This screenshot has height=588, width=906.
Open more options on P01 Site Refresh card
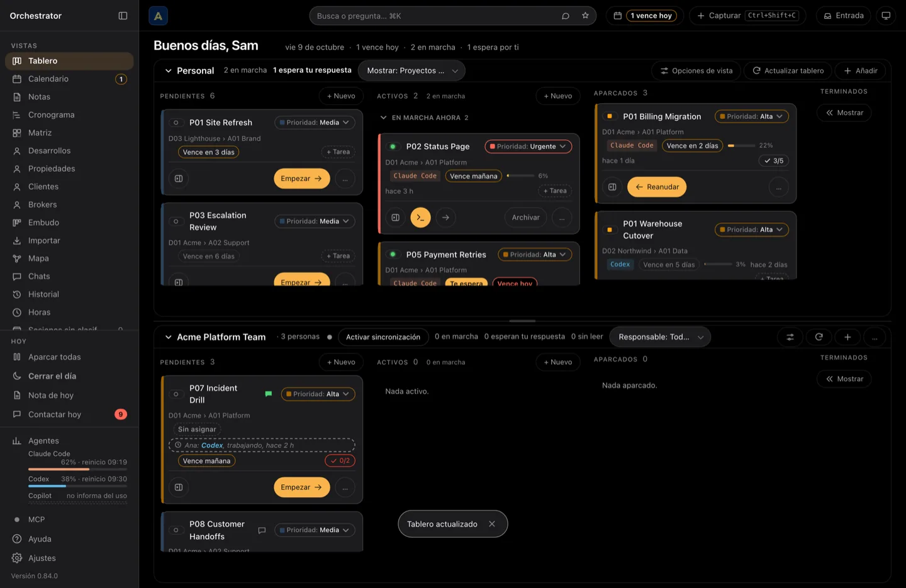345,179
